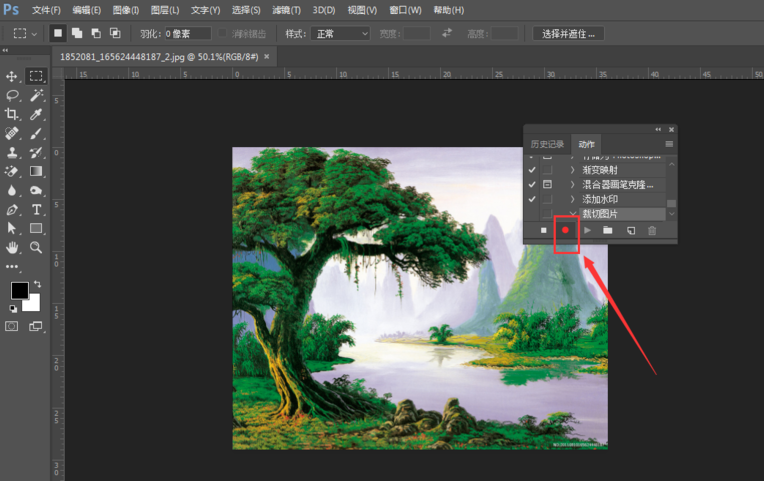Select the Magic Wand tool
The height and width of the screenshot is (481, 764).
point(36,95)
